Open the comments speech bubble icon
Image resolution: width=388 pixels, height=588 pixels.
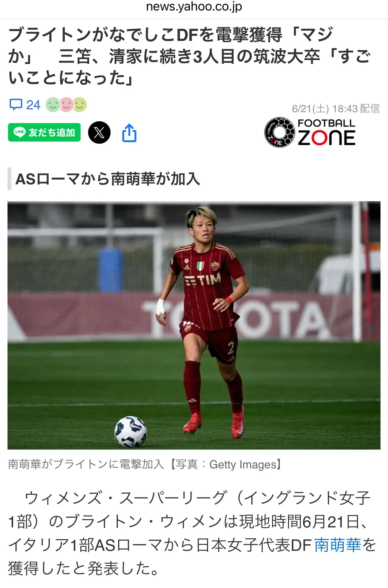tap(16, 105)
